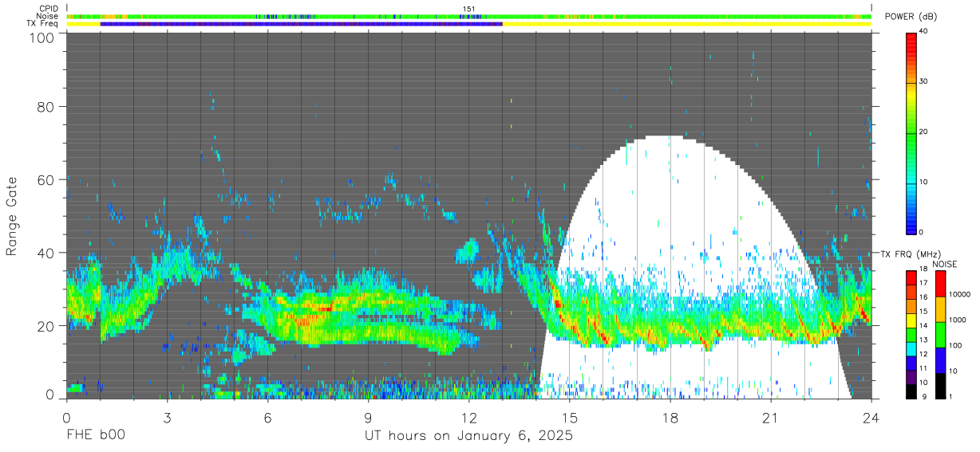The height and width of the screenshot is (452, 980).
Task: Click the 40 tick on the POWER color bar
Action: pos(925,31)
